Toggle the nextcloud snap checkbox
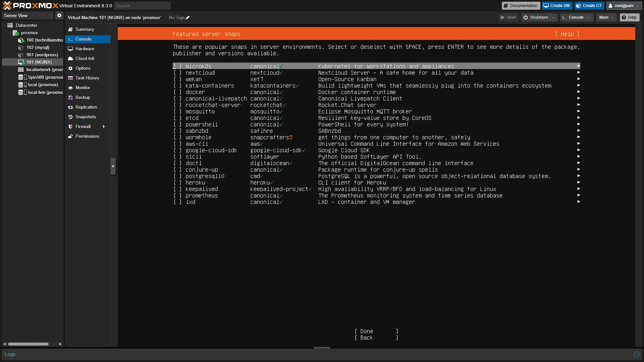The height and width of the screenshot is (362, 644). tap(177, 73)
